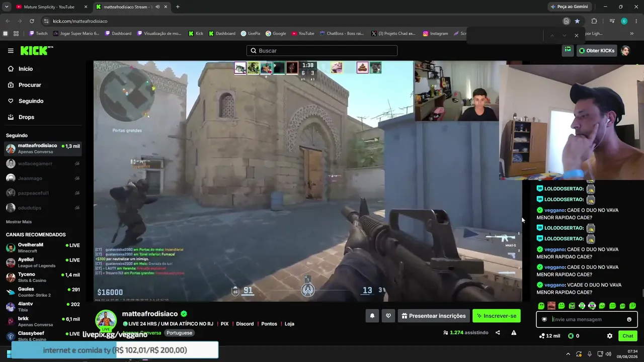Image resolution: width=644 pixels, height=362 pixels.
Task: Open recommended channel 4lantv
Action: (x=43, y=306)
